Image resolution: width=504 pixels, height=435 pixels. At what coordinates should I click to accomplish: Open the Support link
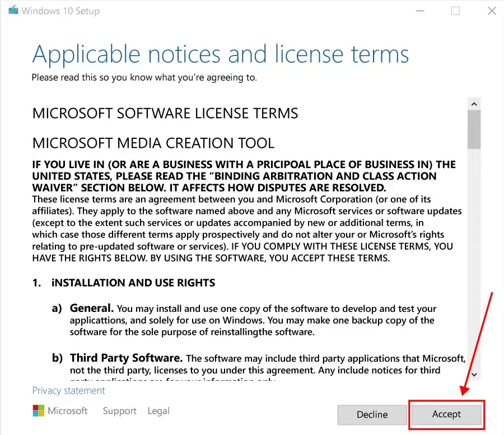120,411
